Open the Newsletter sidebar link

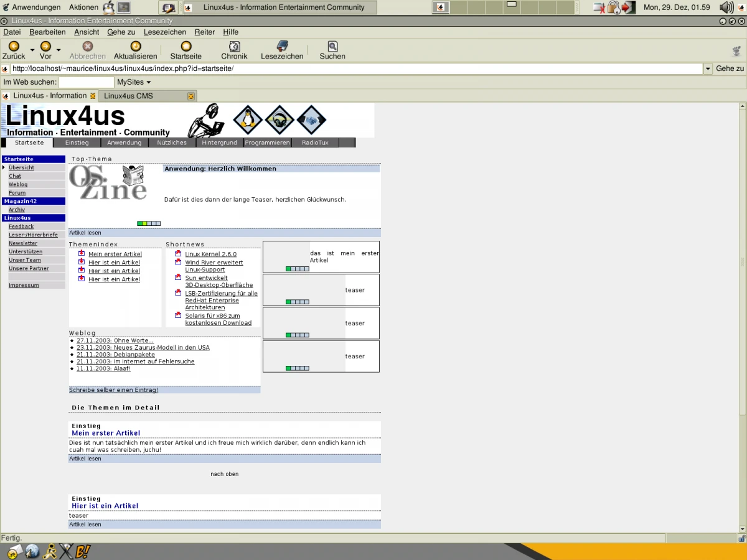click(x=23, y=243)
